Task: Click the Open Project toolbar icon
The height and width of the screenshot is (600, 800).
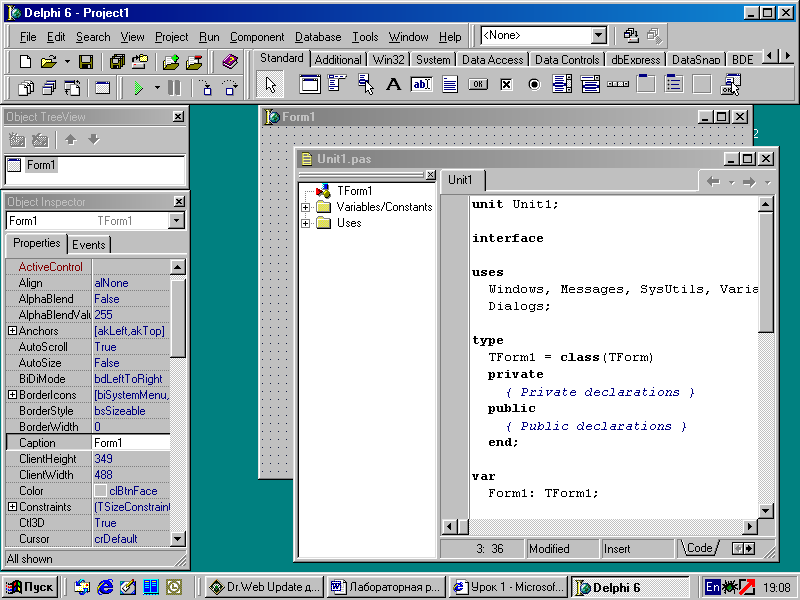Action: tap(139, 62)
